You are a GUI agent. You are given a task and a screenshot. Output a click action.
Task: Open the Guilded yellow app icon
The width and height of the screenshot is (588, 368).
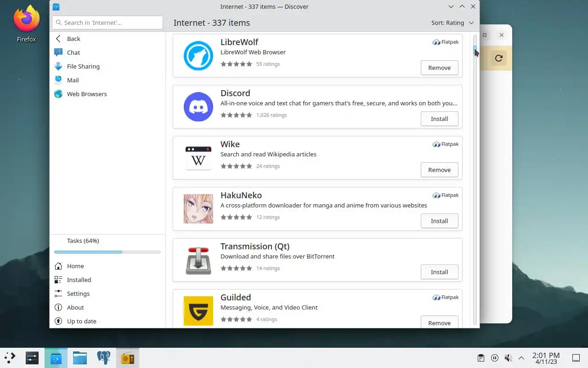(x=198, y=311)
